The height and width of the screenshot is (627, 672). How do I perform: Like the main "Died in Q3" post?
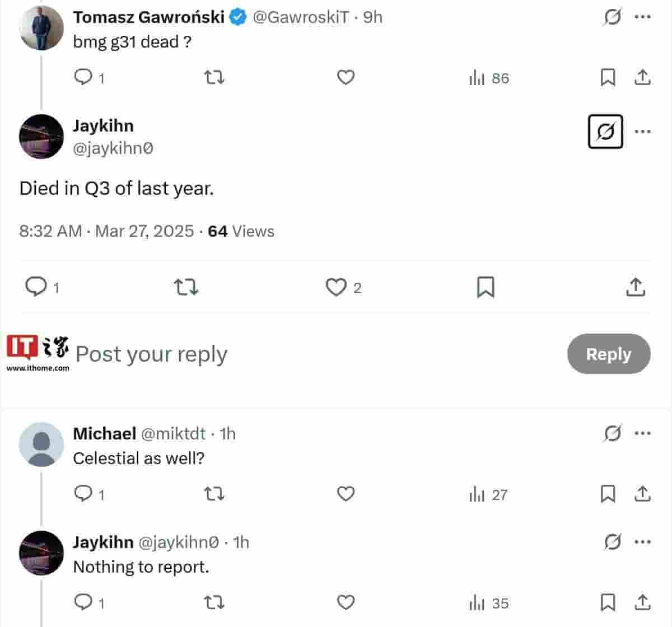(x=336, y=287)
